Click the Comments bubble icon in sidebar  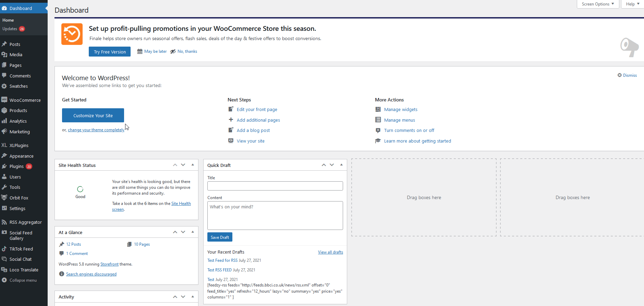point(4,76)
